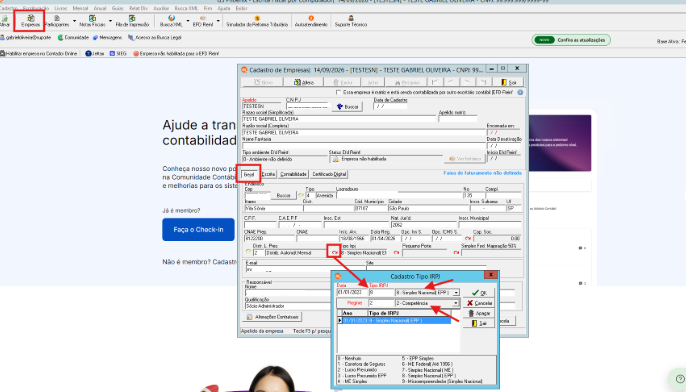Expand Participantes toolbar dropdown arrow
686x392 pixels.
click(74, 21)
